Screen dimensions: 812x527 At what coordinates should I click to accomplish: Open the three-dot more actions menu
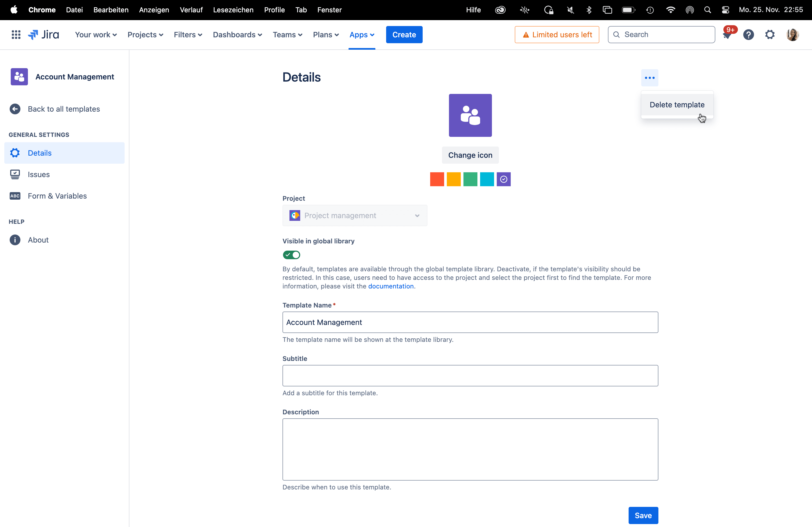(x=650, y=78)
